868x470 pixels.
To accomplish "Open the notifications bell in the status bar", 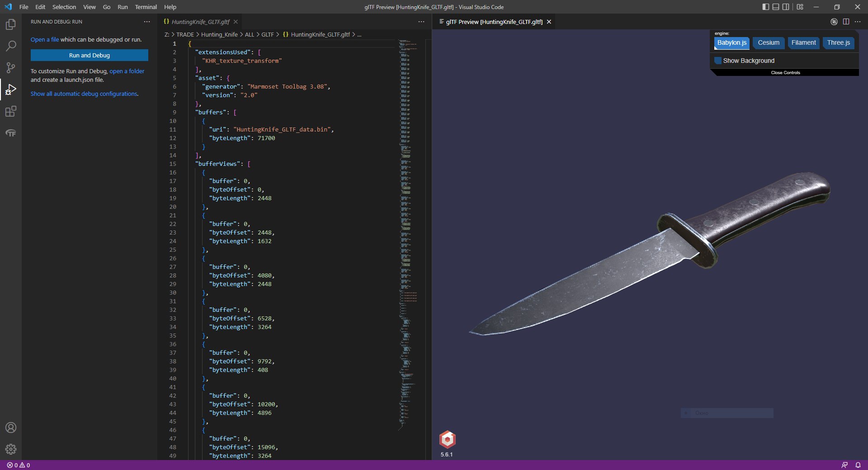I will pyautogui.click(x=858, y=465).
